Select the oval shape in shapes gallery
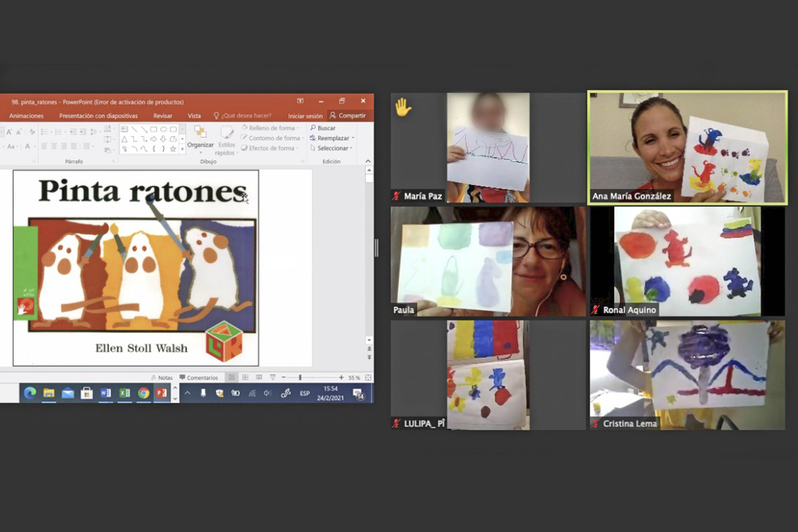The width and height of the screenshot is (798, 532). tap(163, 129)
